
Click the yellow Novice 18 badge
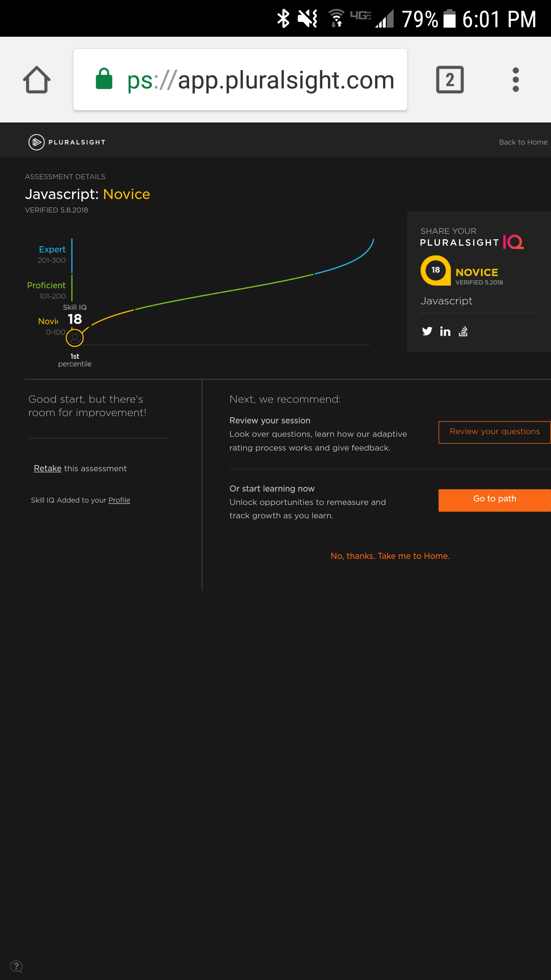click(x=435, y=270)
